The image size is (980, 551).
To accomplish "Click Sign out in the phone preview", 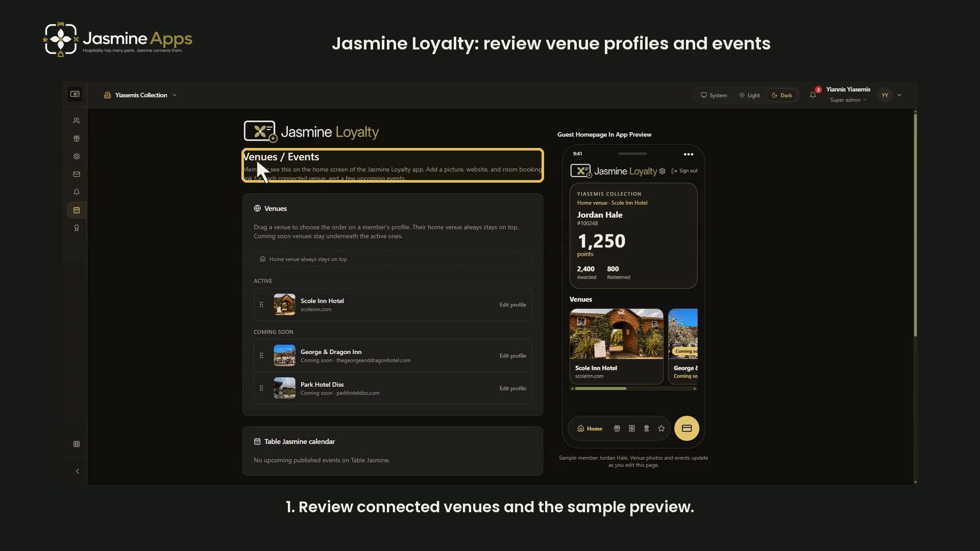I will coord(684,171).
